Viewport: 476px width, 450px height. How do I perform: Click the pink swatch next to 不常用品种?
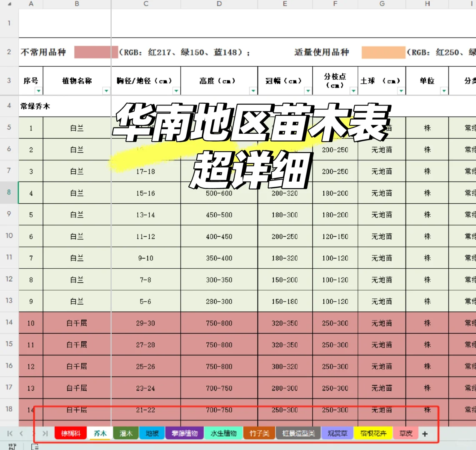click(x=95, y=52)
